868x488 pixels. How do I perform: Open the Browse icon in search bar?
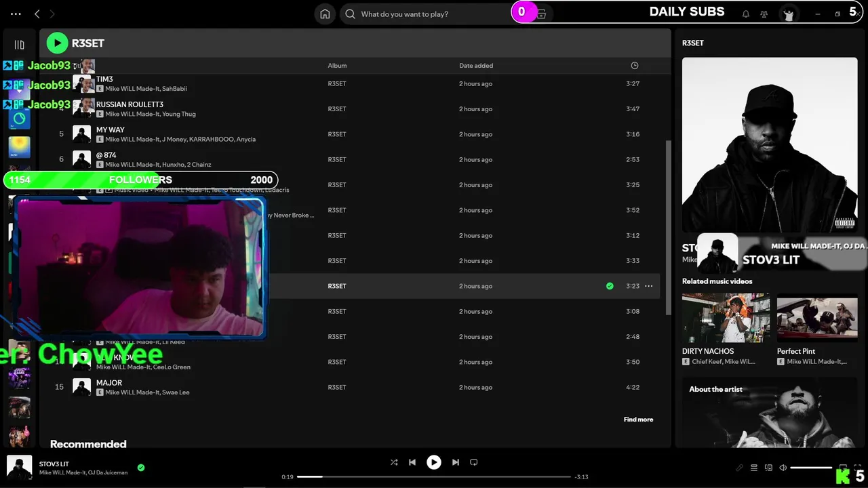pos(541,14)
